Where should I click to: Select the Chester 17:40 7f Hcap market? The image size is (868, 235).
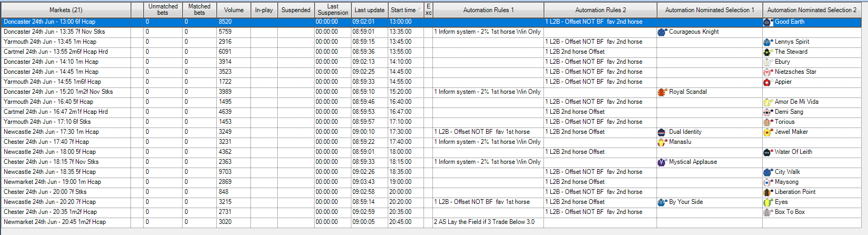point(46,142)
